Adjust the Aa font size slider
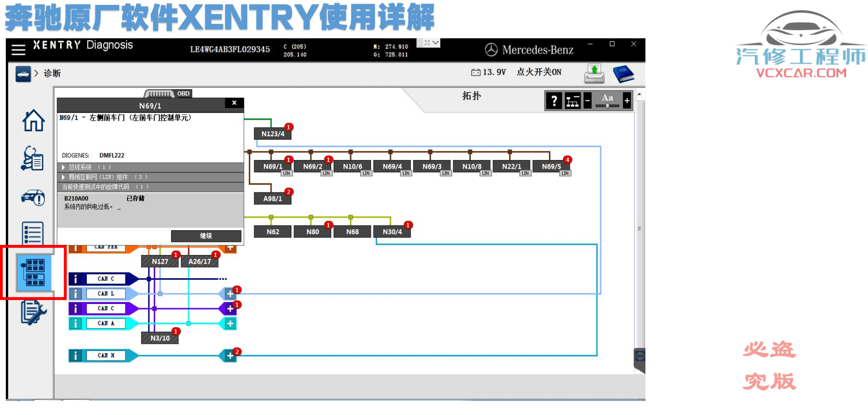 pos(607,105)
